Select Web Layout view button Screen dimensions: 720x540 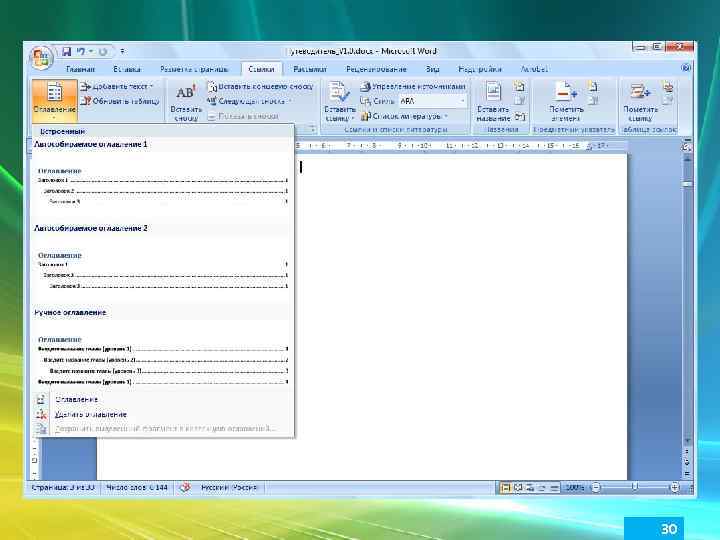(x=530, y=488)
